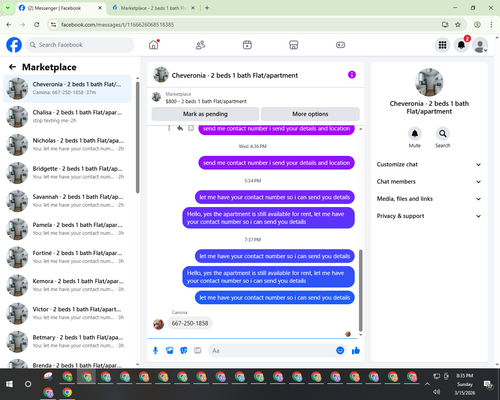The height and width of the screenshot is (400, 500).
Task: Switch to the Marketplace 2 beds browser tab
Action: 153,8
